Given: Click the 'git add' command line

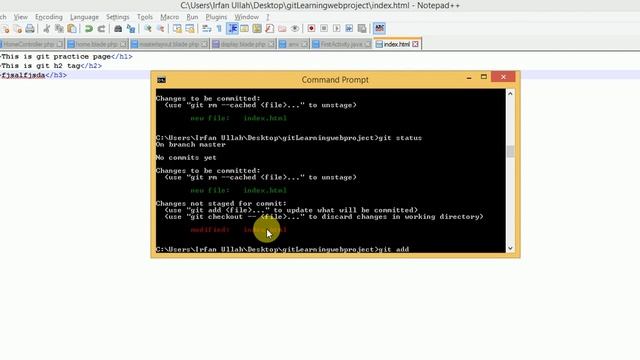Looking at the screenshot, I should point(282,249).
